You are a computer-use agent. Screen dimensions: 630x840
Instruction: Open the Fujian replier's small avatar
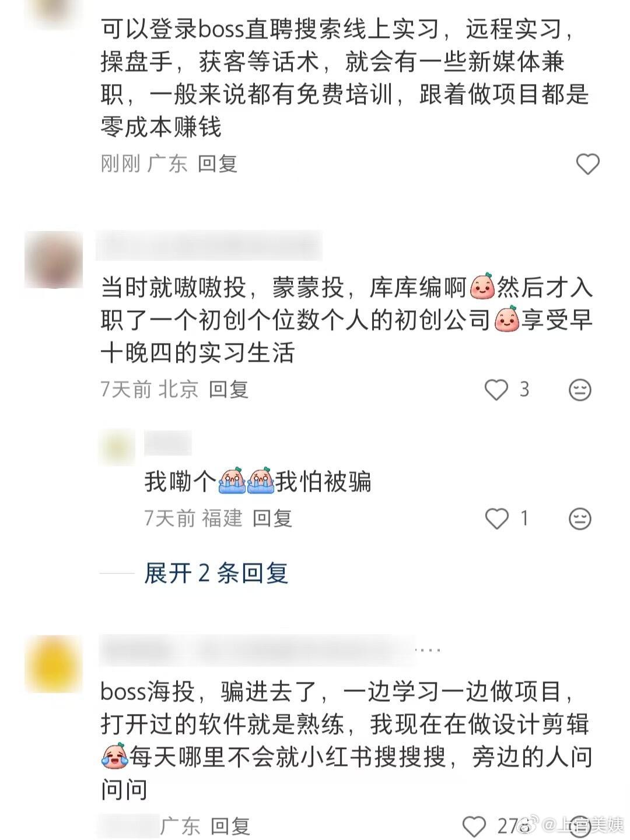(117, 448)
